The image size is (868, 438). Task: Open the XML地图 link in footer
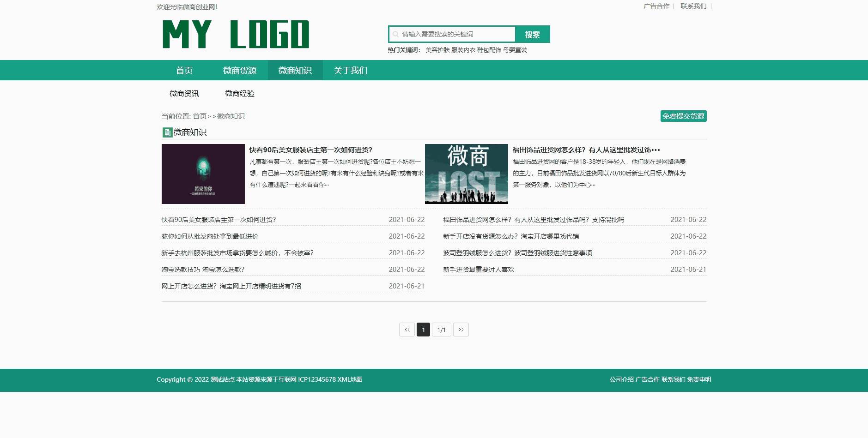point(350,379)
